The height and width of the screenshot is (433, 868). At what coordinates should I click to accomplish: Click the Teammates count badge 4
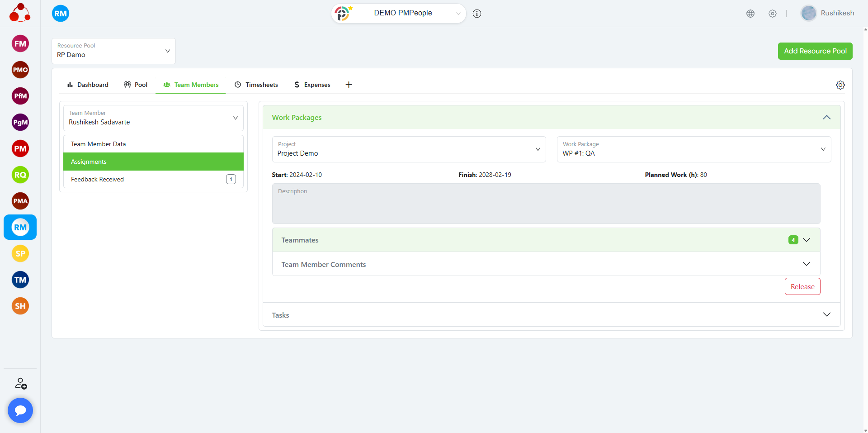[793, 240]
